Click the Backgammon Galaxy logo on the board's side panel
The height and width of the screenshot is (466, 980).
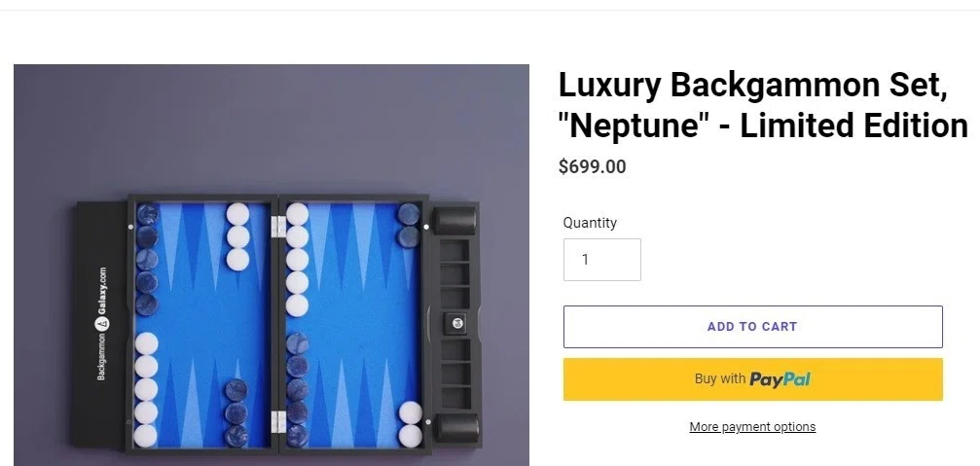pyautogui.click(x=102, y=324)
